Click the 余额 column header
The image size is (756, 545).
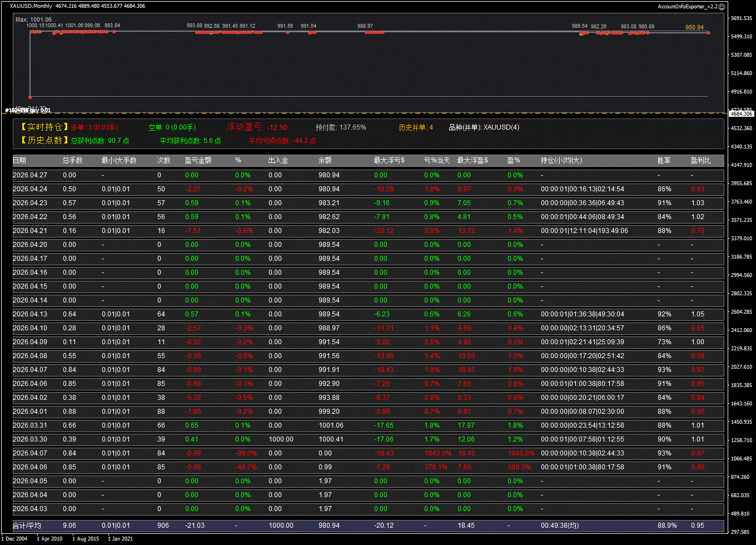[x=325, y=161]
